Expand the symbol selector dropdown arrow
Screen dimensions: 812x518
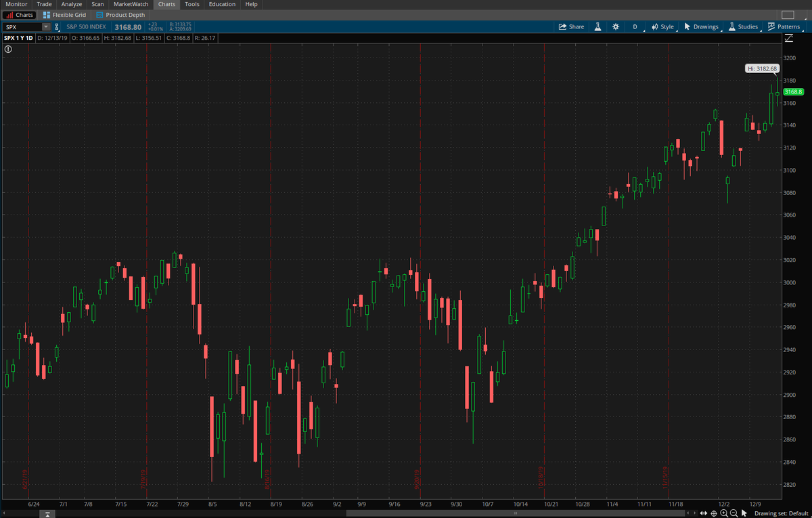[46, 26]
